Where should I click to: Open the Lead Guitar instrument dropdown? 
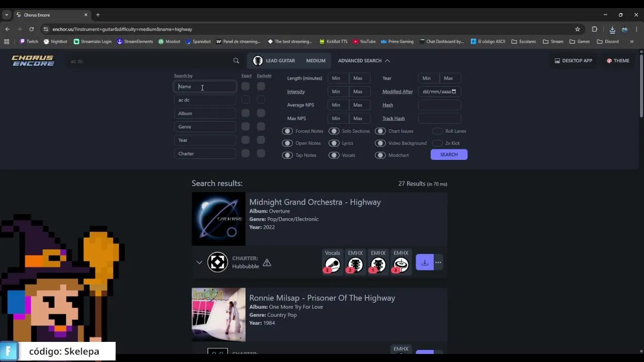point(274,61)
